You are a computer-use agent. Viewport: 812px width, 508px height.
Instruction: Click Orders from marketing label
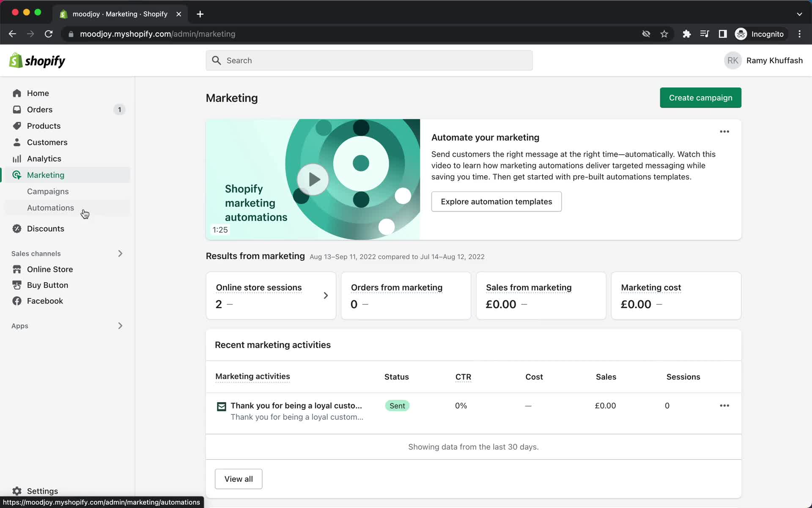click(397, 287)
